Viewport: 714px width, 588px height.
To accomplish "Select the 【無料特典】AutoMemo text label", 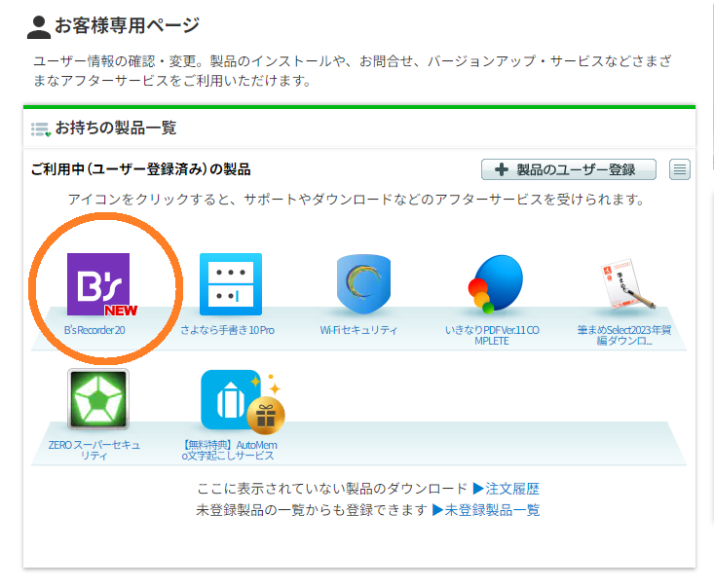I will (227, 450).
